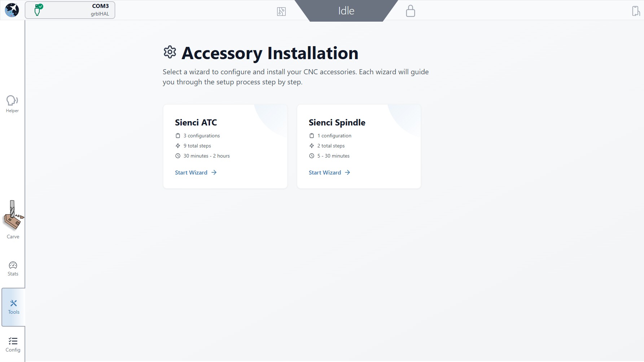The height and width of the screenshot is (362, 644).
Task: Click the arrow next to ATC Start Wizard
Action: tap(214, 173)
